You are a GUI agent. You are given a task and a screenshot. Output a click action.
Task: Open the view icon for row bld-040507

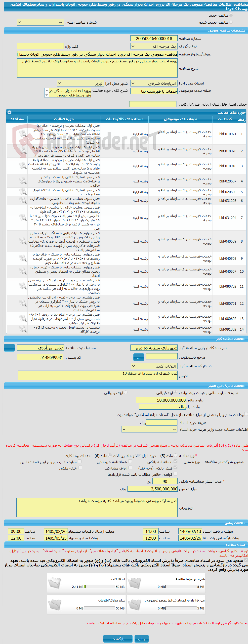pos(23,271)
